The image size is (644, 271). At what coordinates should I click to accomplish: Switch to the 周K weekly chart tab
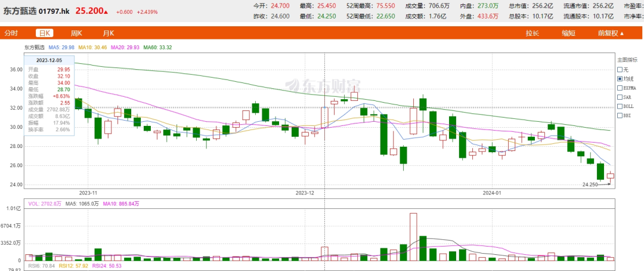click(76, 33)
